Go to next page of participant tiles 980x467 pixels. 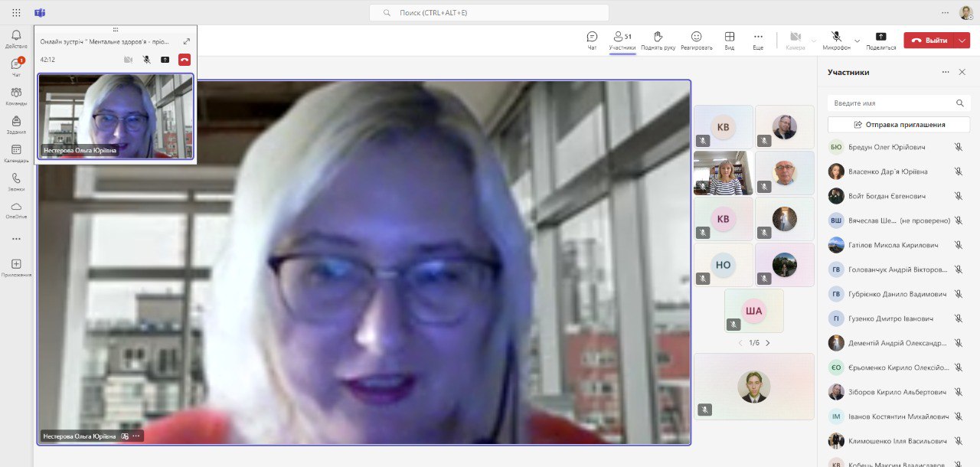[x=768, y=343]
